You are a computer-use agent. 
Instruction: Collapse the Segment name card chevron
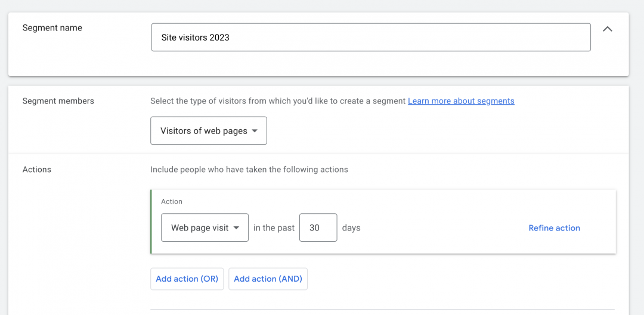click(608, 29)
